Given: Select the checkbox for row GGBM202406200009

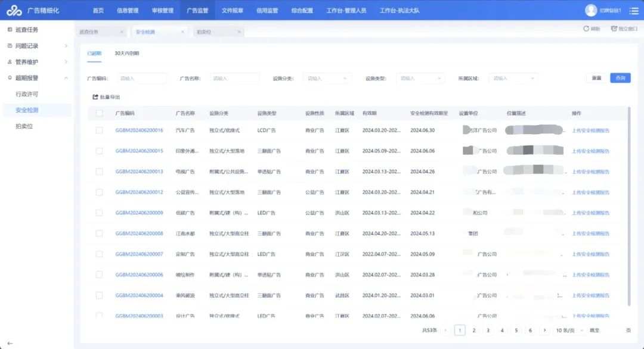Looking at the screenshot, I should click(99, 213).
